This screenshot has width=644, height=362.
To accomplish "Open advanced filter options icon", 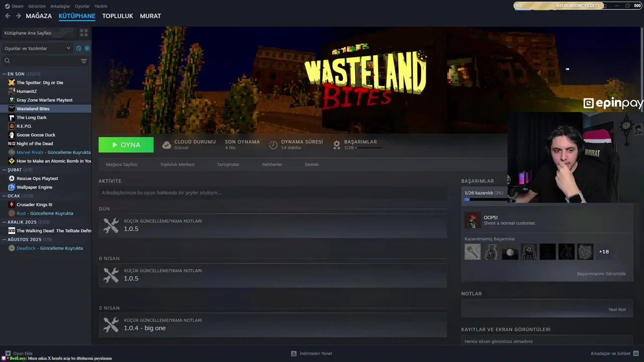I will [x=84, y=61].
